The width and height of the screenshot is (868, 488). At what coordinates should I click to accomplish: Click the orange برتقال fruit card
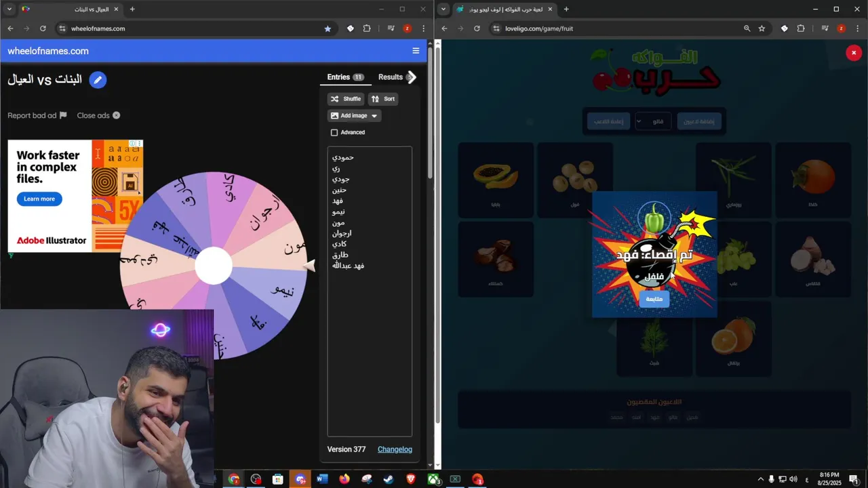coord(733,339)
